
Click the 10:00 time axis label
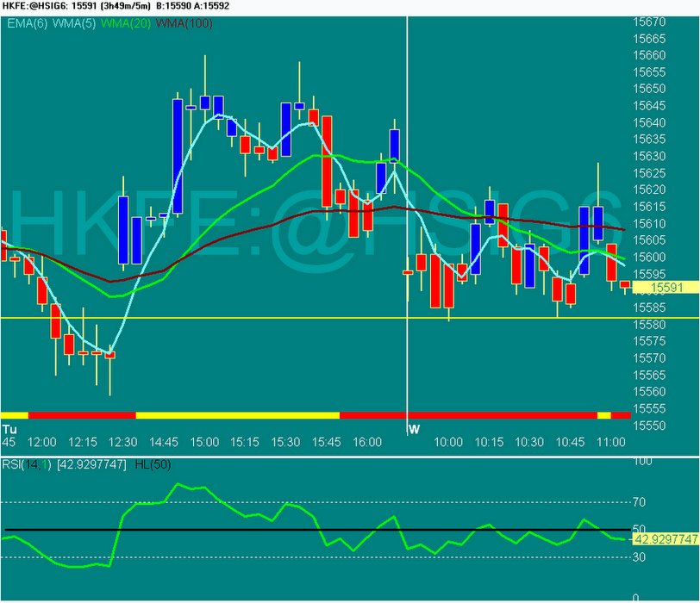click(x=448, y=443)
